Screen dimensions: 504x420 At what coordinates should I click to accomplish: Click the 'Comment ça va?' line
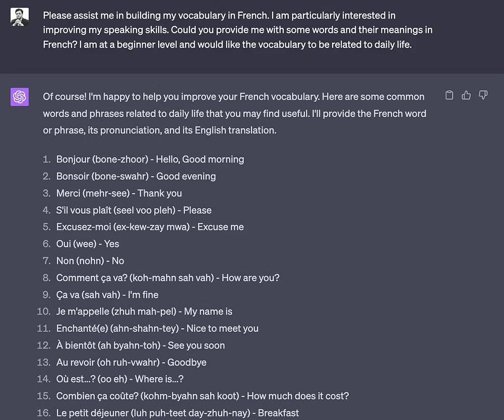(x=167, y=278)
